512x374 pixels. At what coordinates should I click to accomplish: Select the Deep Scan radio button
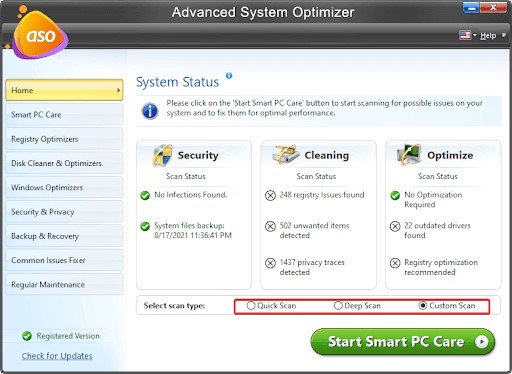(338, 305)
